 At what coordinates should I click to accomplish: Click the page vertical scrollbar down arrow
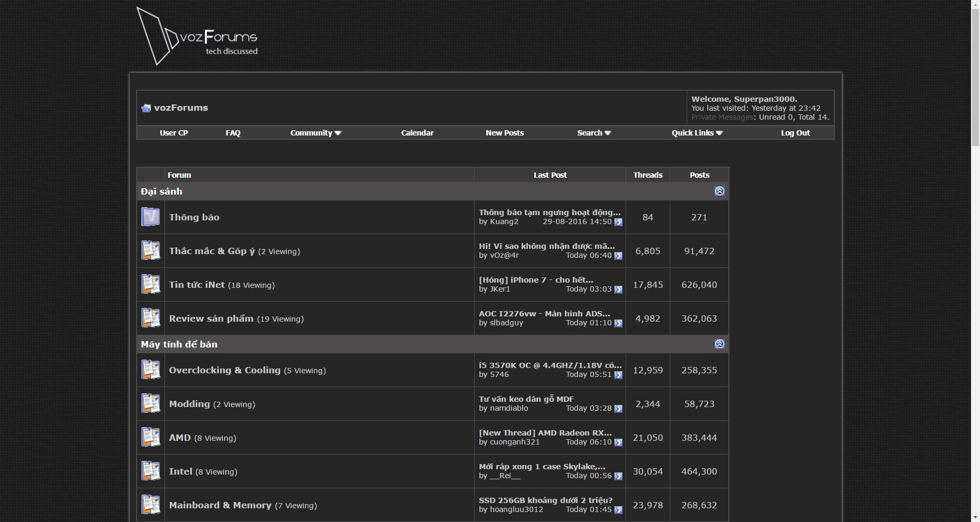click(975, 517)
